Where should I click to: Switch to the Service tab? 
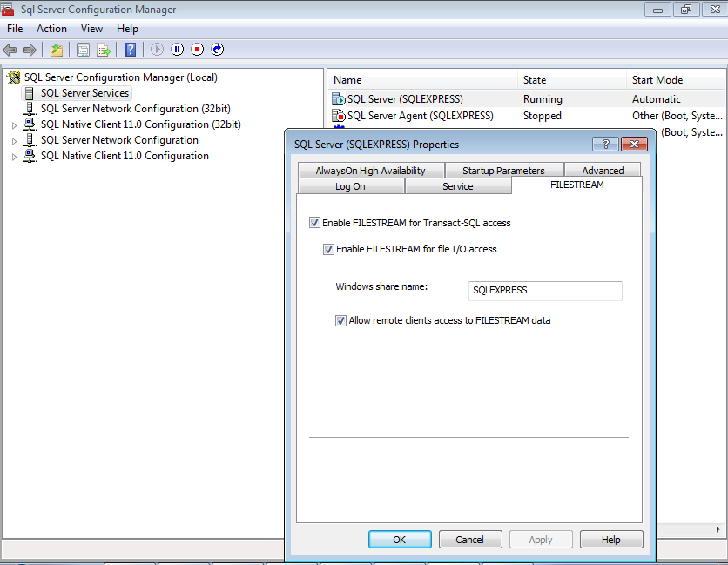(458, 186)
